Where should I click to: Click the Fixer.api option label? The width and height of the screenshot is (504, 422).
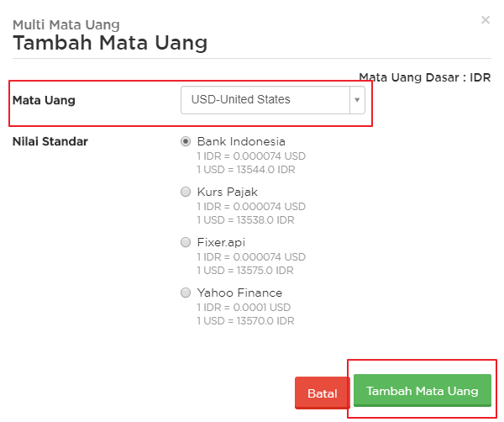tap(221, 242)
